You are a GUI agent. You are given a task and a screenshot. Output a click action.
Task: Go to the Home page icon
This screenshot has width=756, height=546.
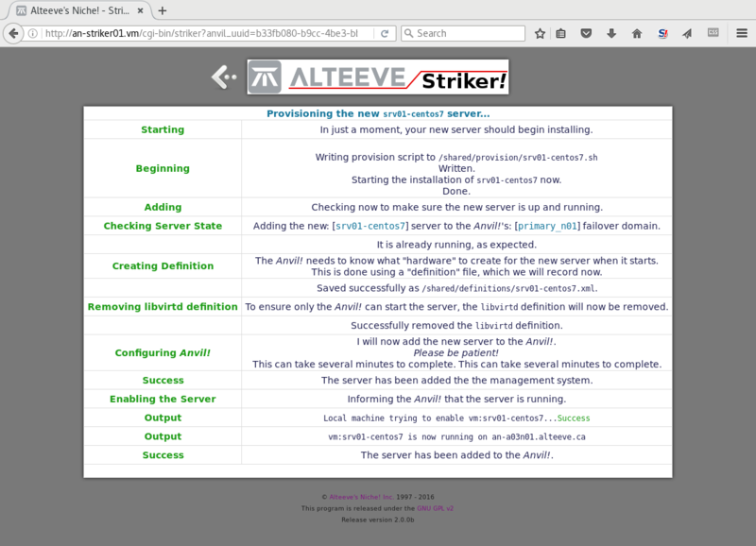(x=637, y=33)
